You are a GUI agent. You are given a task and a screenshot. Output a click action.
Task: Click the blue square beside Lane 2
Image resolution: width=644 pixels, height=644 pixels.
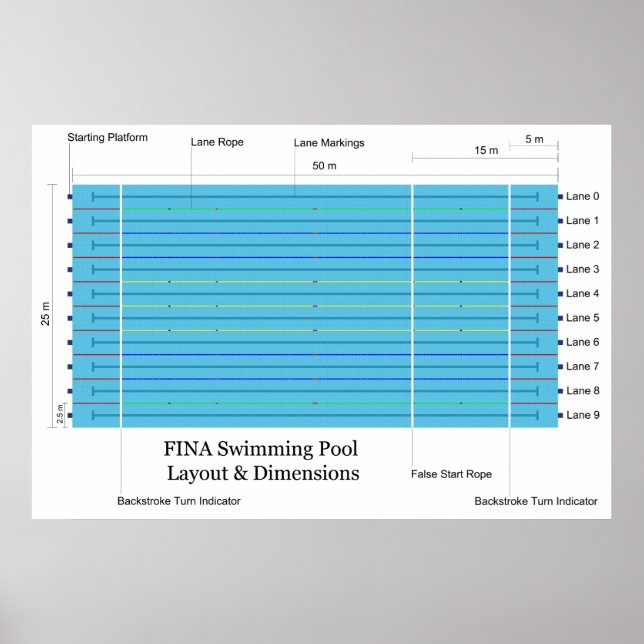pyautogui.click(x=561, y=245)
